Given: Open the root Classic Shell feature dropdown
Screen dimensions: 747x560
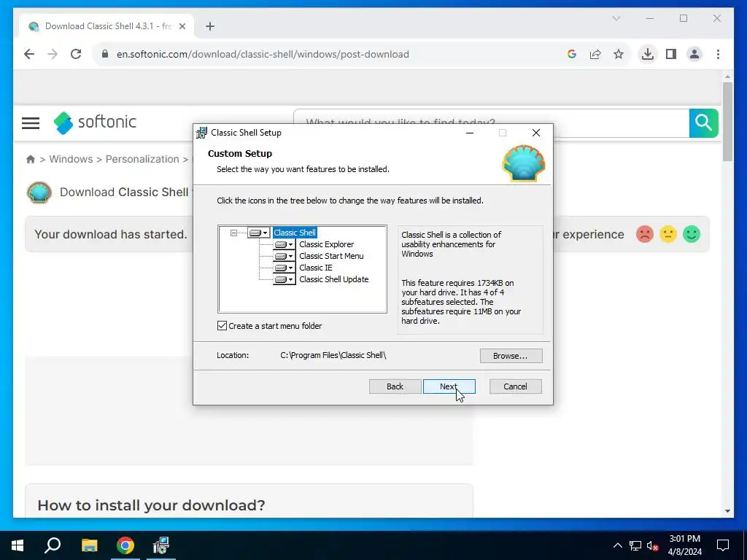Looking at the screenshot, I should 259,233.
